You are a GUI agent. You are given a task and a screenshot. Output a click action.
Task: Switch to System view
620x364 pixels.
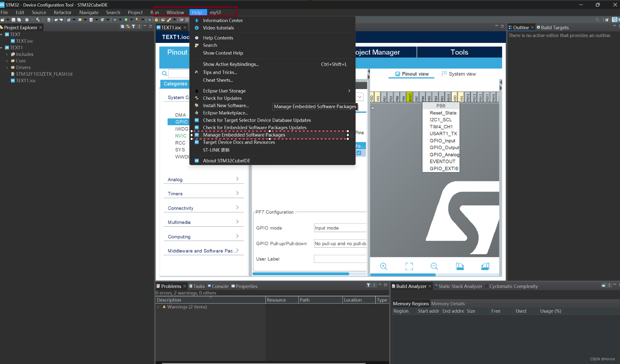point(459,74)
